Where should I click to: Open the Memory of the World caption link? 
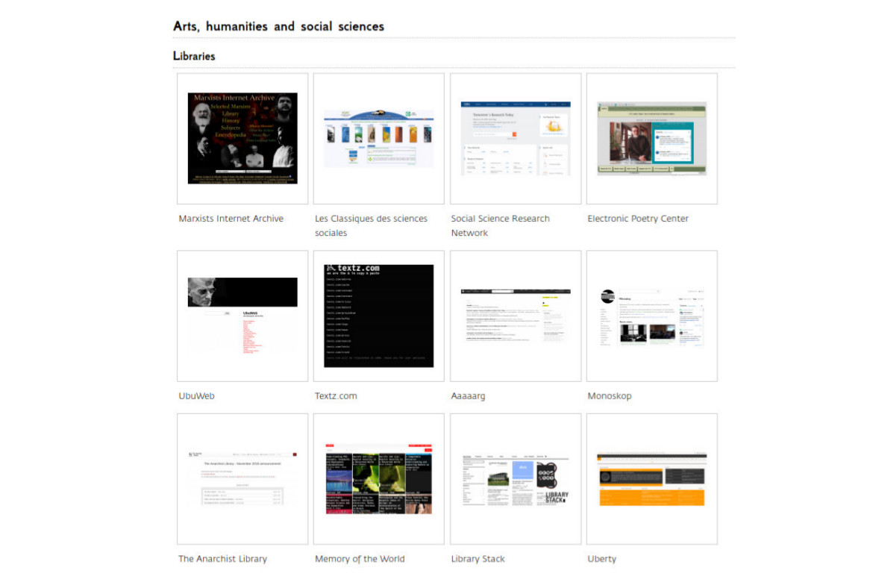pos(359,558)
